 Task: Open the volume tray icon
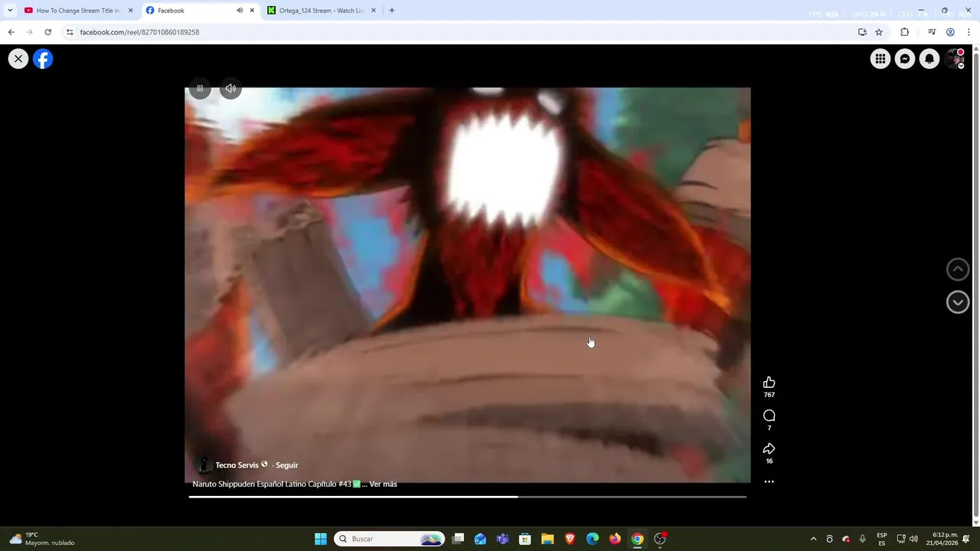click(x=913, y=539)
